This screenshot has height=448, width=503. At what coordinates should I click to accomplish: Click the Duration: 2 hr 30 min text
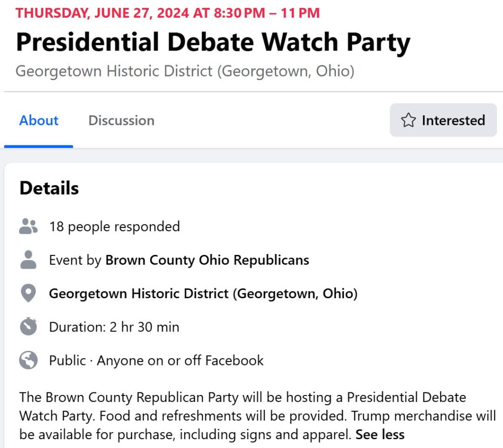pos(114,327)
